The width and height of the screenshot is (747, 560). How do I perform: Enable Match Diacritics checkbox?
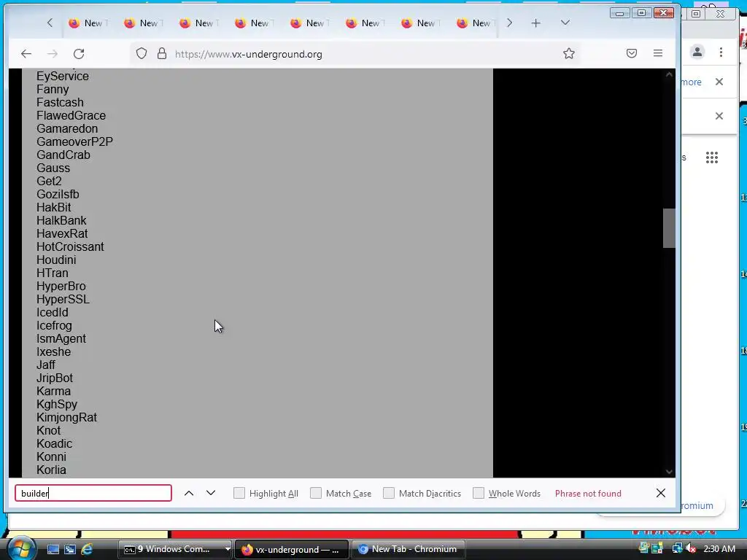pos(389,494)
